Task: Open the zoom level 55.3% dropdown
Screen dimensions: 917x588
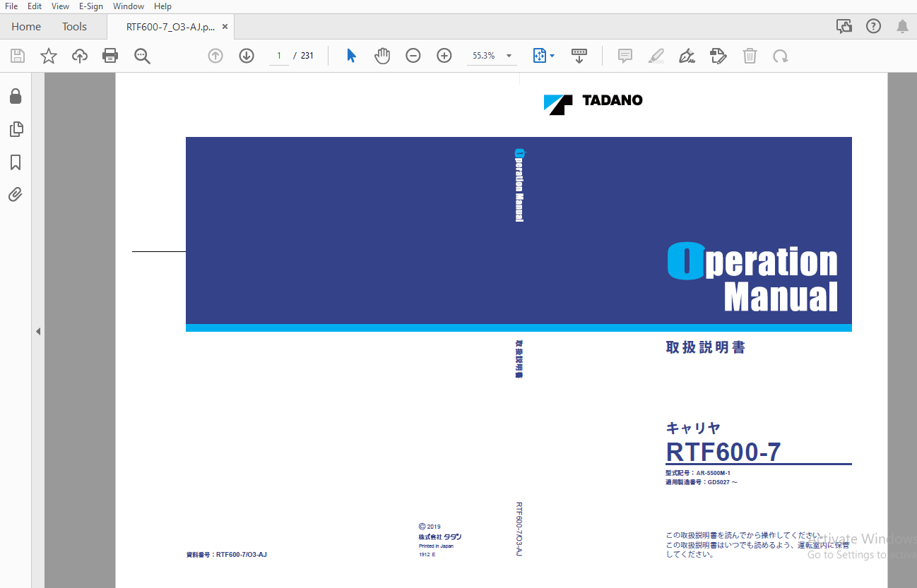Action: (492, 56)
